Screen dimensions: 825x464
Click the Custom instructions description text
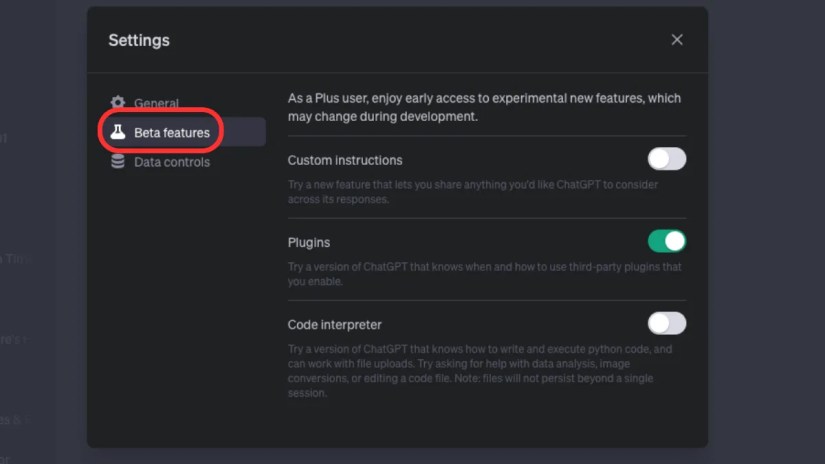click(472, 192)
